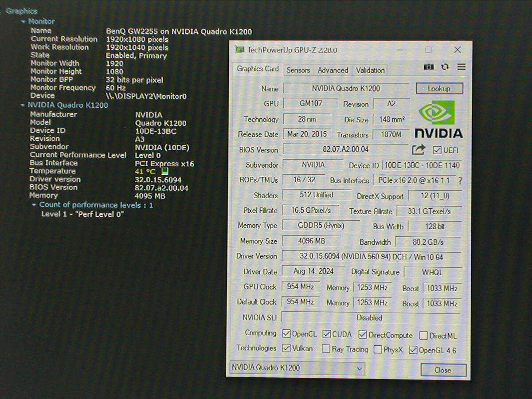Switch to the Advanced tab
Image resolution: width=532 pixels, height=399 pixels.
[333, 70]
